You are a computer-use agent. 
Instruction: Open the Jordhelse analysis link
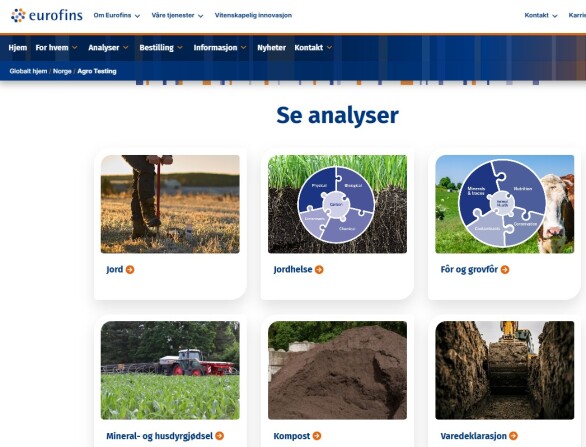(293, 269)
